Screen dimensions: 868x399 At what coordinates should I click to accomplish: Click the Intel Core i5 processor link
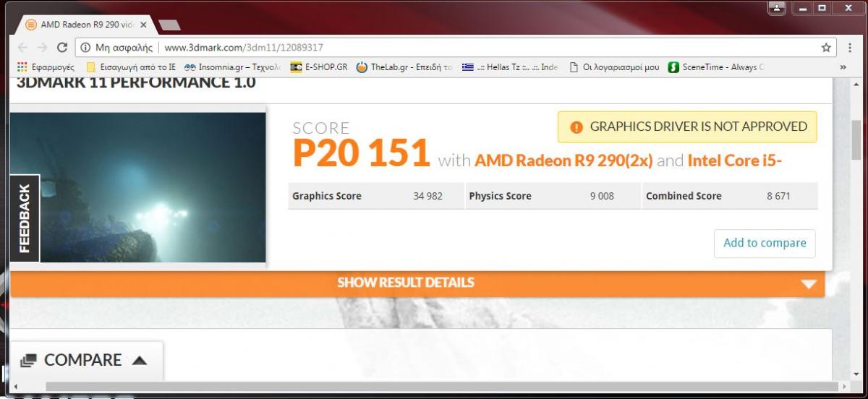pos(734,160)
